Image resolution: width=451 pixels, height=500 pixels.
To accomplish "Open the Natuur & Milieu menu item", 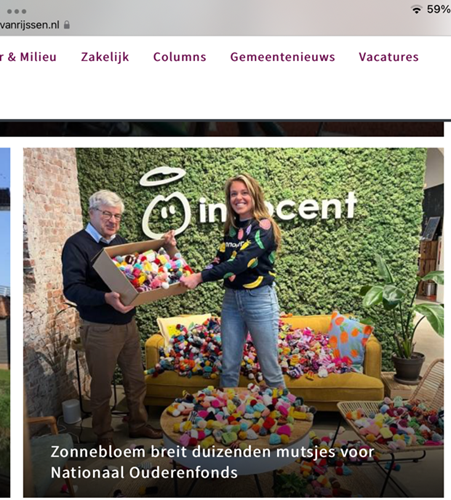I will point(28,57).
